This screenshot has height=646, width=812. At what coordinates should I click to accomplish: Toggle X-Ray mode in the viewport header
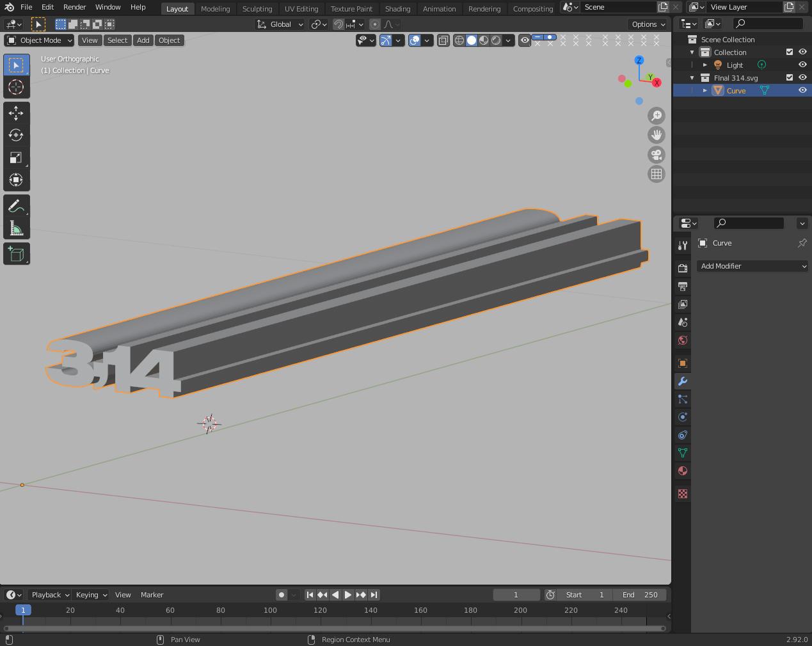pos(443,40)
